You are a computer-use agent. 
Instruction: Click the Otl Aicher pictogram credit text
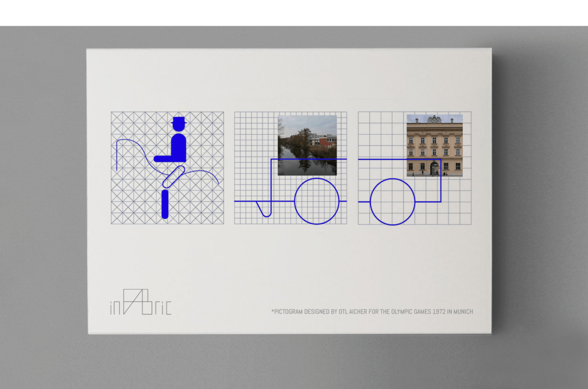click(x=372, y=312)
